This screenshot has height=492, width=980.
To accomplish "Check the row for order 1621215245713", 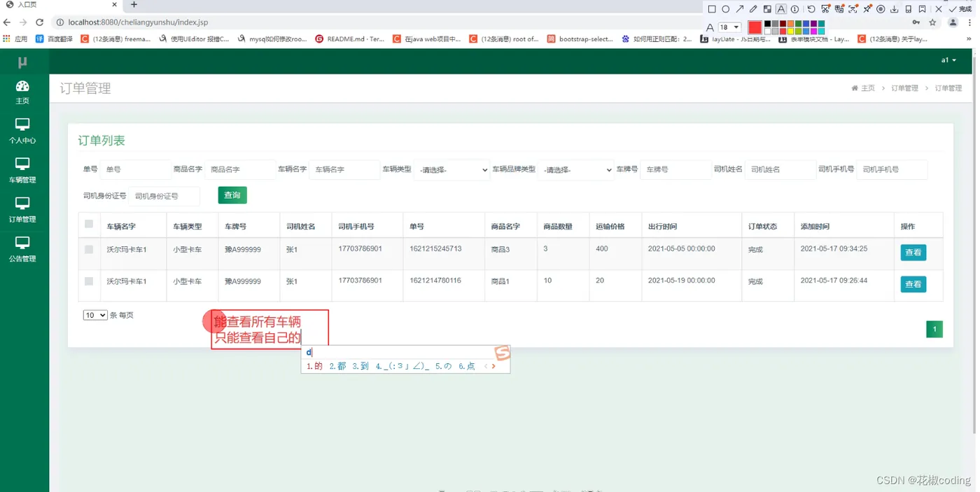I will (x=89, y=249).
